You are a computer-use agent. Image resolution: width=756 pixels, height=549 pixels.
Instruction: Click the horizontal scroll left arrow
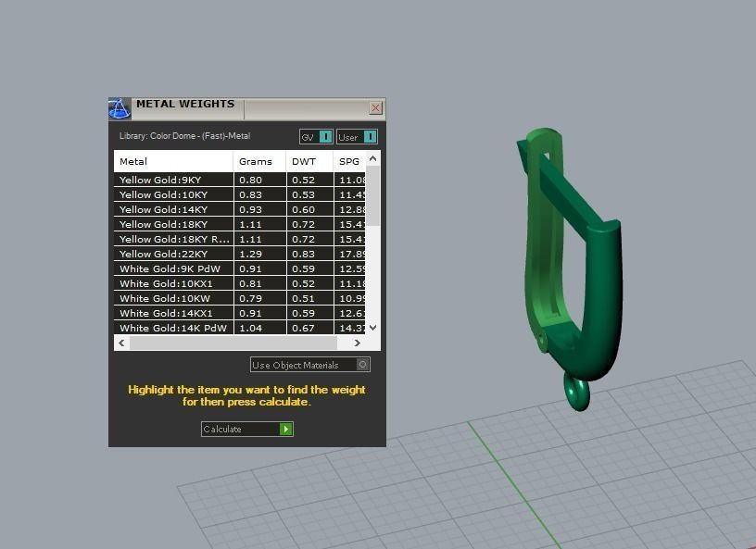pyautogui.click(x=121, y=343)
